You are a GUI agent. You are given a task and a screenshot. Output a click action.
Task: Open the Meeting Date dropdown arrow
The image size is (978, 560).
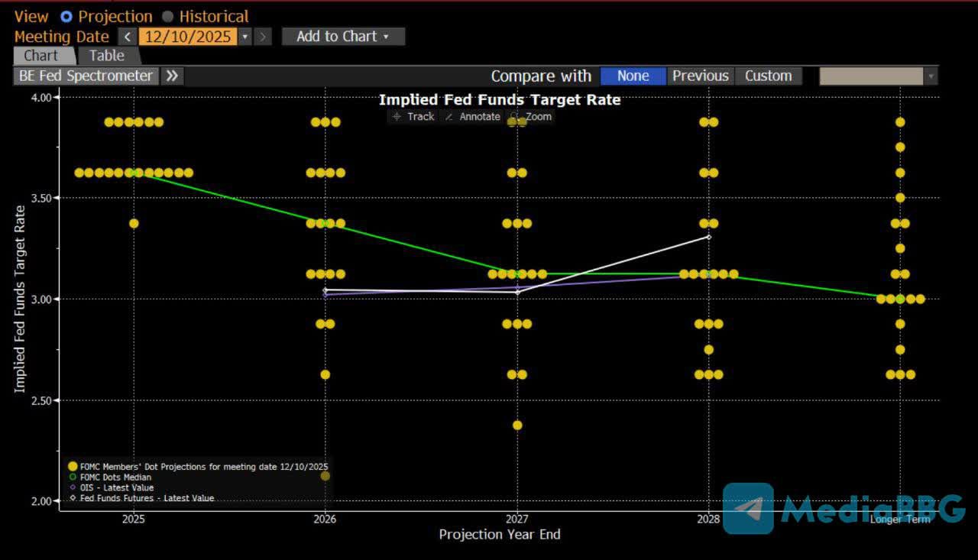(x=245, y=37)
